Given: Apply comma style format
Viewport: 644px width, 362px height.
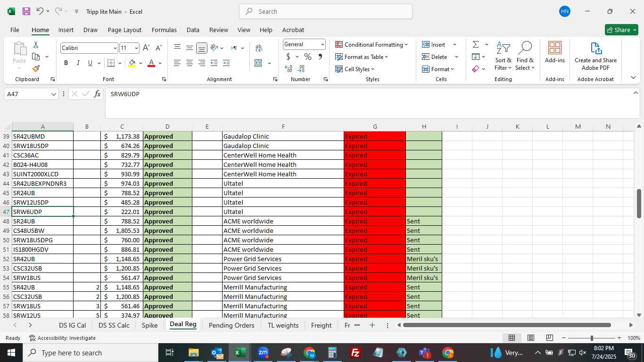Looking at the screenshot, I should [320, 57].
